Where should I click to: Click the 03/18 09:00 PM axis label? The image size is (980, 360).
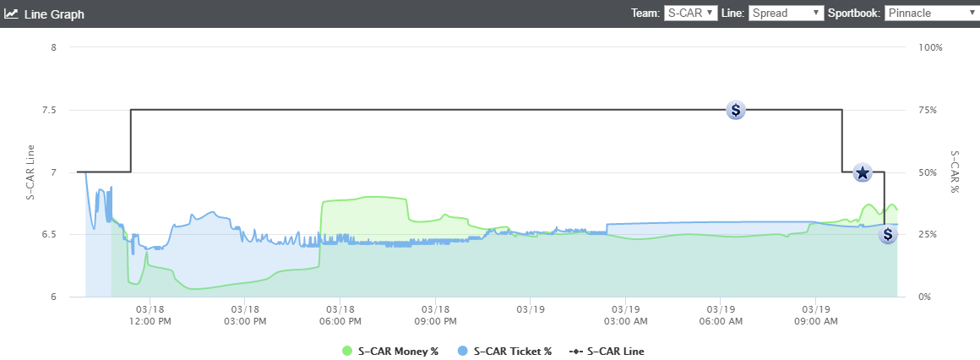click(x=436, y=315)
